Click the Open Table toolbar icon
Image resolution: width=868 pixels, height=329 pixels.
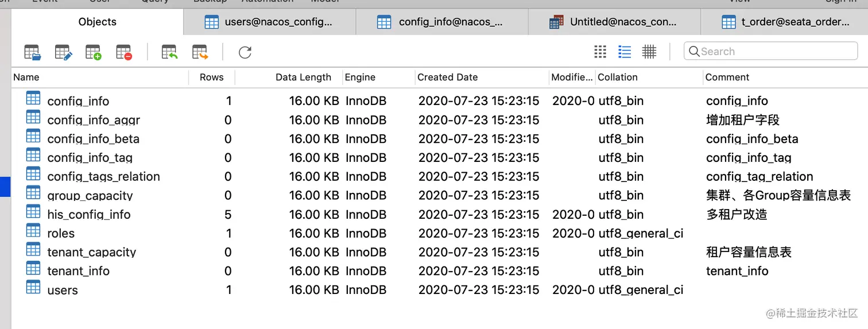coord(33,52)
